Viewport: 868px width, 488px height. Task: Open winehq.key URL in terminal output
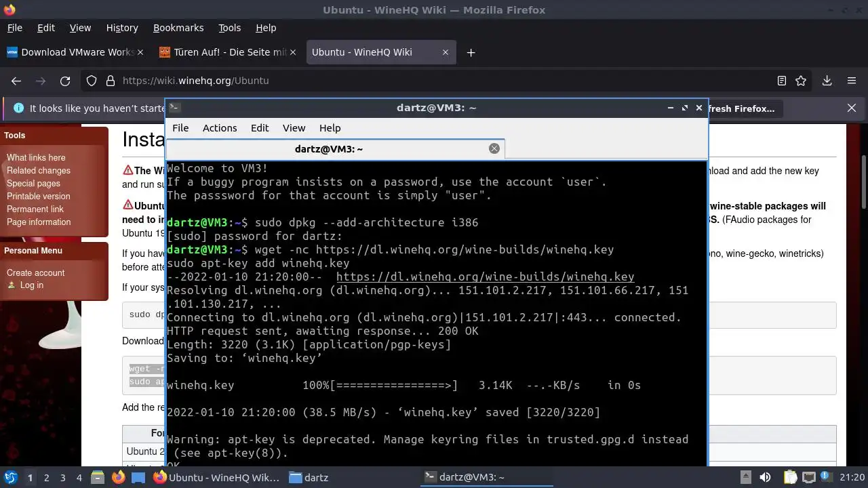tap(485, 277)
